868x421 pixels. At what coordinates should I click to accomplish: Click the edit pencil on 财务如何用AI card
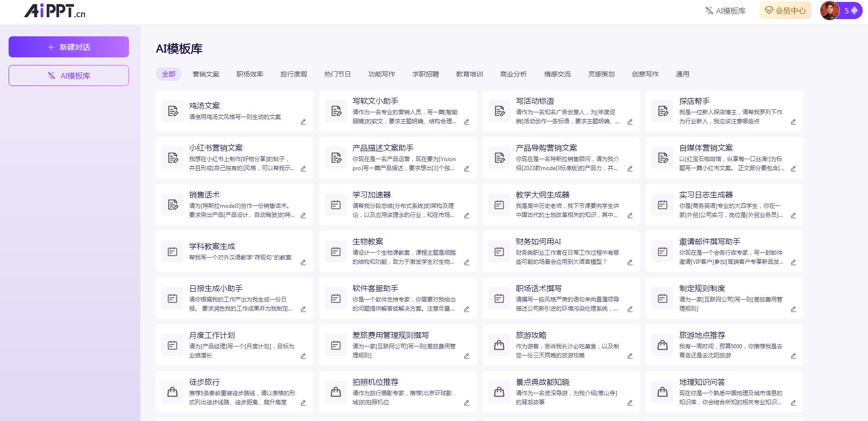pos(630,262)
